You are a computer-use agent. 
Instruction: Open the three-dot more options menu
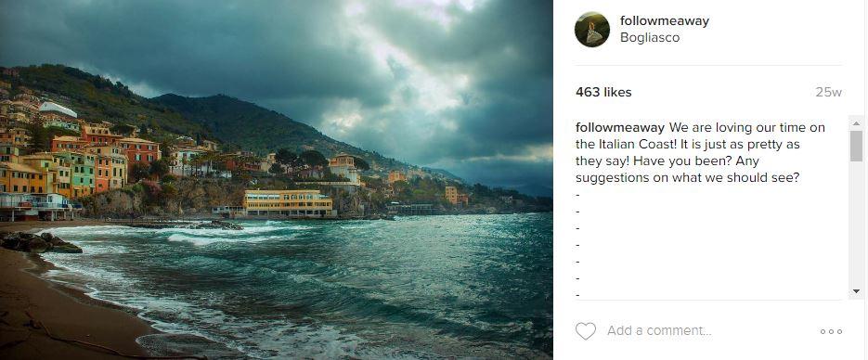(x=831, y=331)
